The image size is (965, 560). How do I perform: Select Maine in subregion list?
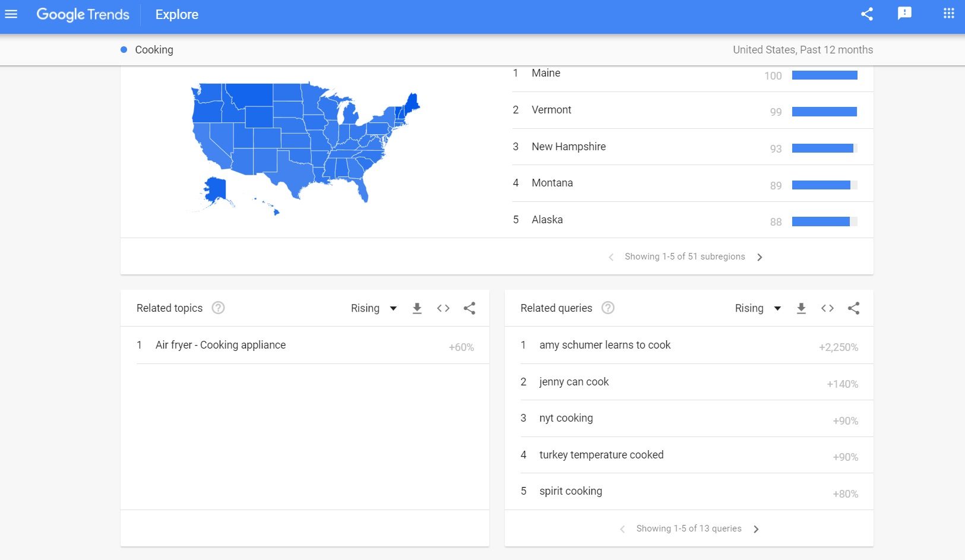[x=546, y=73]
